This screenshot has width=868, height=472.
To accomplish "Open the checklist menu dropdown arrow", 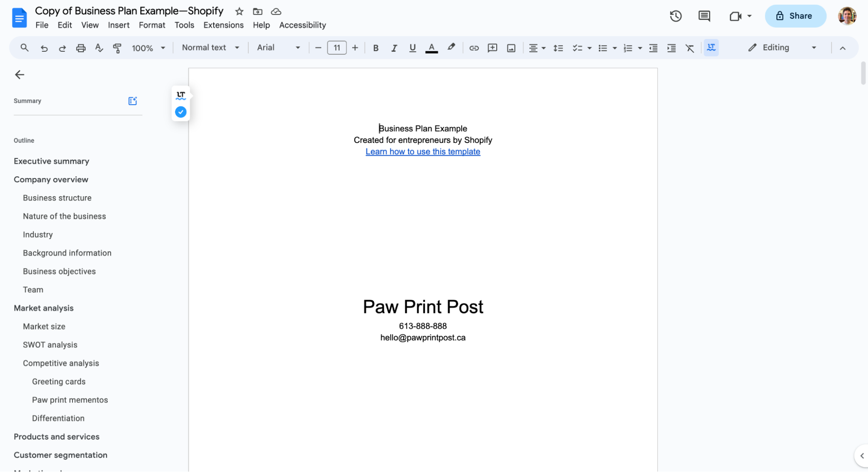I will (x=589, y=48).
